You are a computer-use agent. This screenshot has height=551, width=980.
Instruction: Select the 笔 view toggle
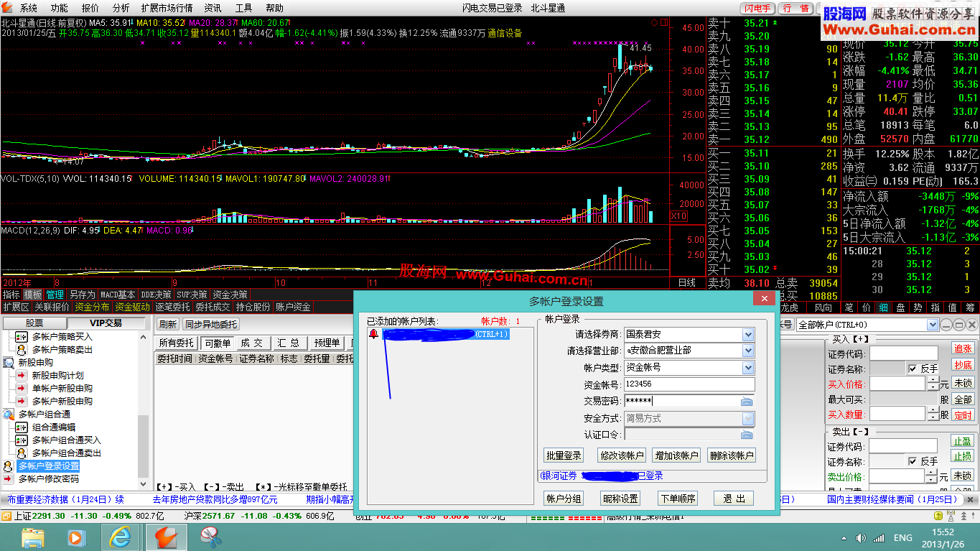click(x=849, y=307)
